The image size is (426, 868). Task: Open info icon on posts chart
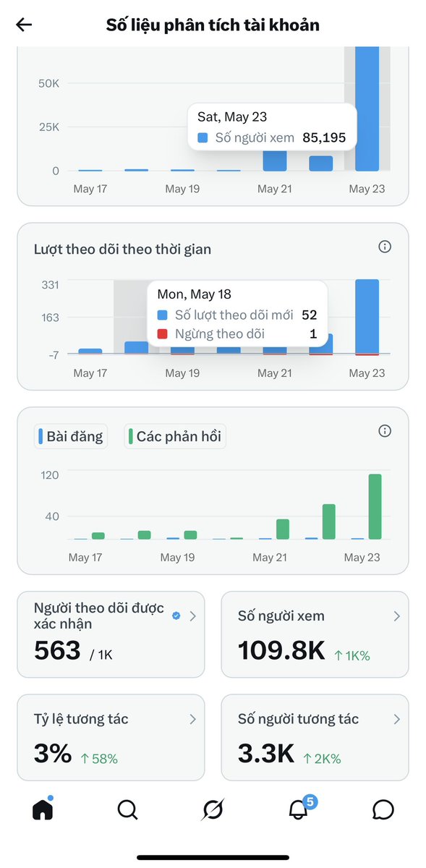(x=385, y=431)
